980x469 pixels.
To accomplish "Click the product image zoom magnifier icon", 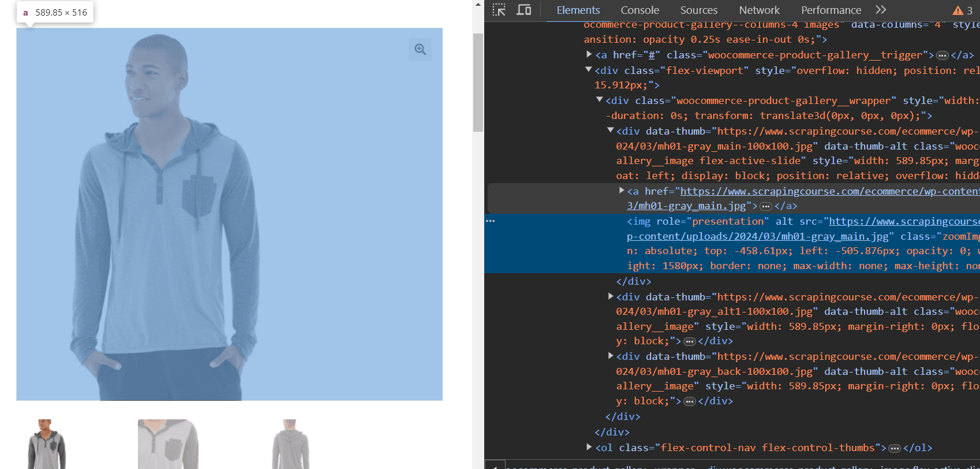I will pos(420,50).
